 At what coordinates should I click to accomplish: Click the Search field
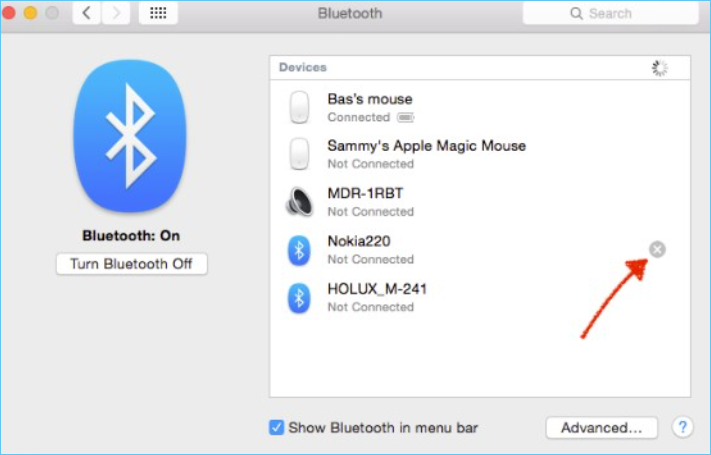click(x=610, y=13)
